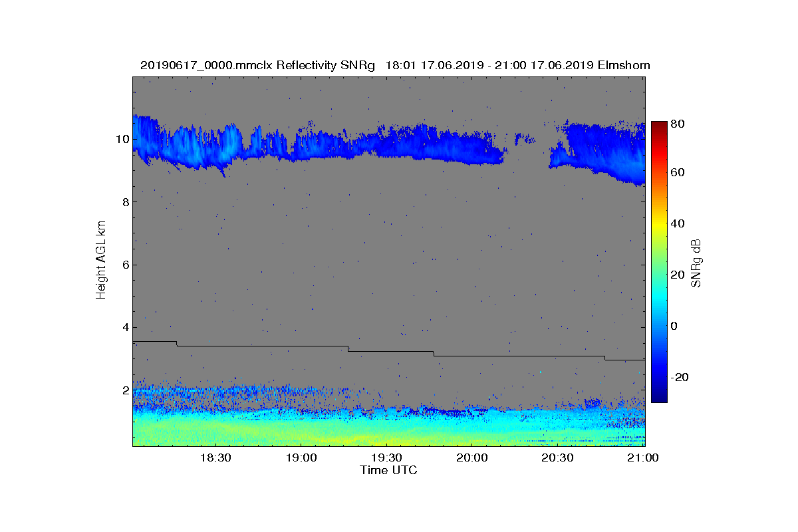Click the colorbar tick label -20

point(681,377)
